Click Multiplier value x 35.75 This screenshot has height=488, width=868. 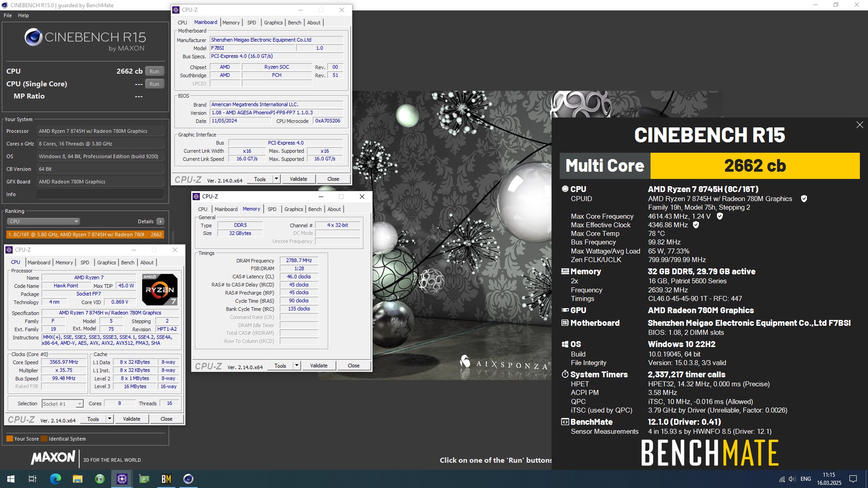pyautogui.click(x=64, y=371)
